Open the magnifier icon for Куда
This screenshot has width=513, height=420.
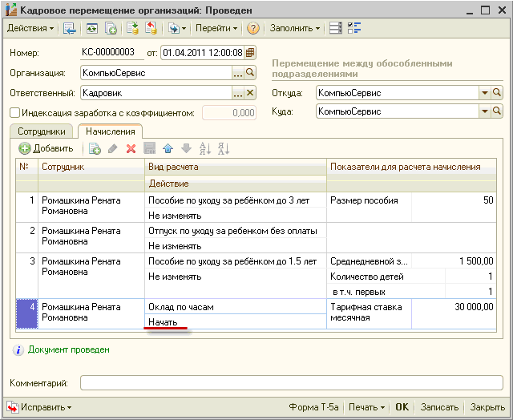[497, 111]
